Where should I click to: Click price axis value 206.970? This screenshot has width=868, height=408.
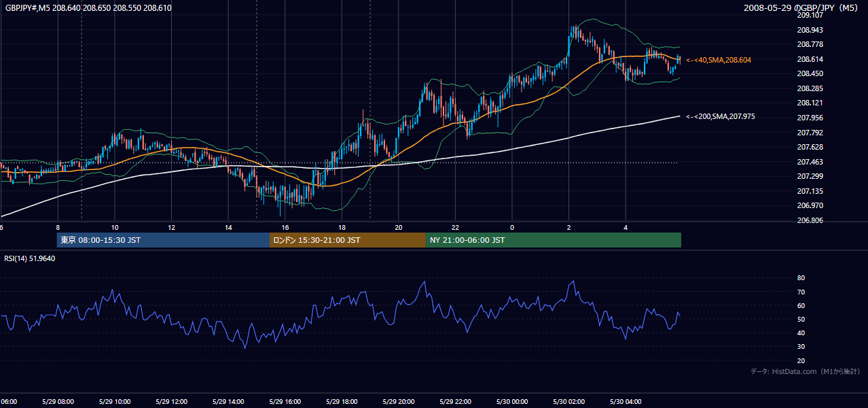click(x=810, y=205)
